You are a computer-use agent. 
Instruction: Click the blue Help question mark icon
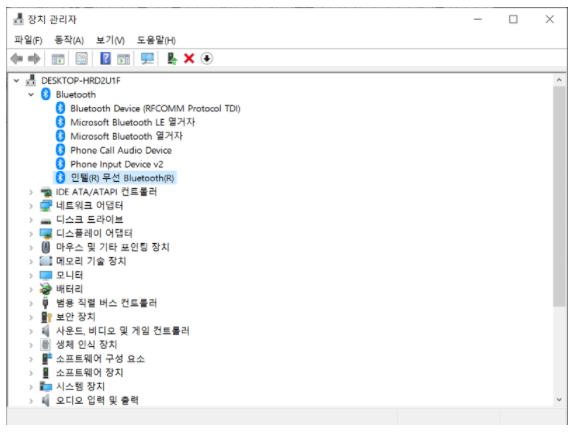(105, 58)
